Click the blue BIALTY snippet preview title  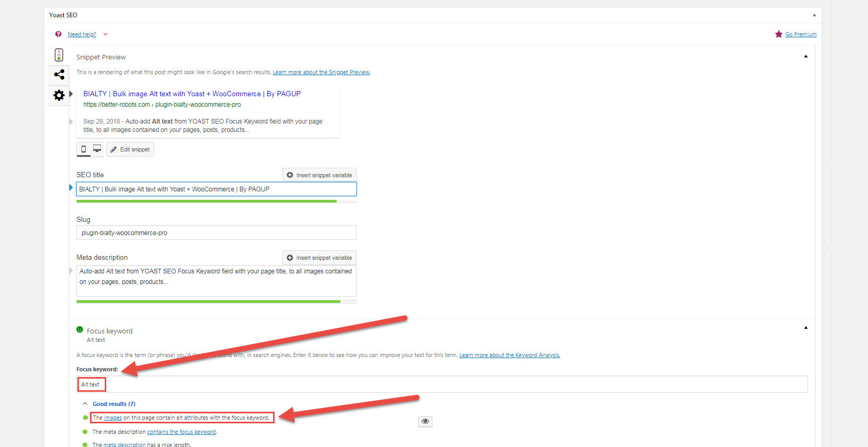click(192, 94)
